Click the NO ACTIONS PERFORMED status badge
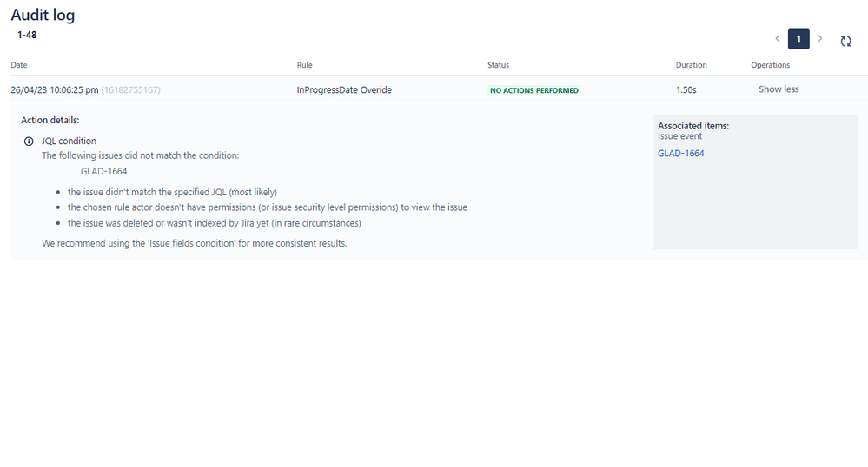The width and height of the screenshot is (868, 467). click(534, 90)
